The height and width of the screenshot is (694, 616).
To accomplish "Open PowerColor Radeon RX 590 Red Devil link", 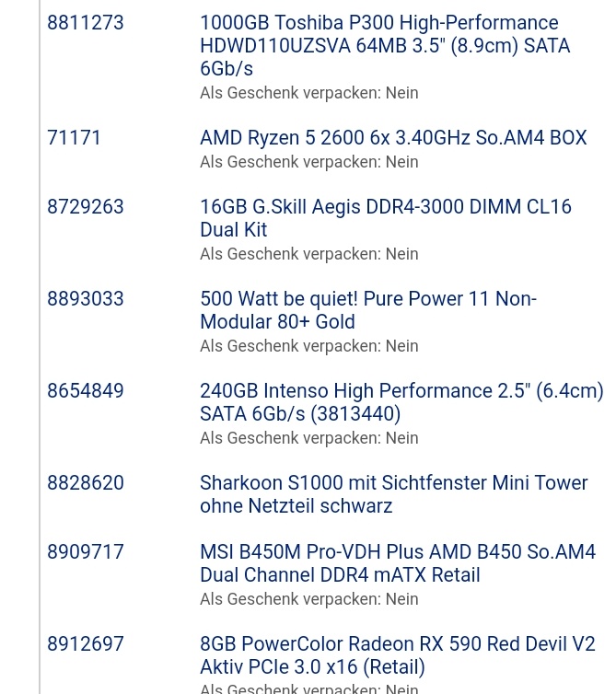I will click(x=397, y=655).
